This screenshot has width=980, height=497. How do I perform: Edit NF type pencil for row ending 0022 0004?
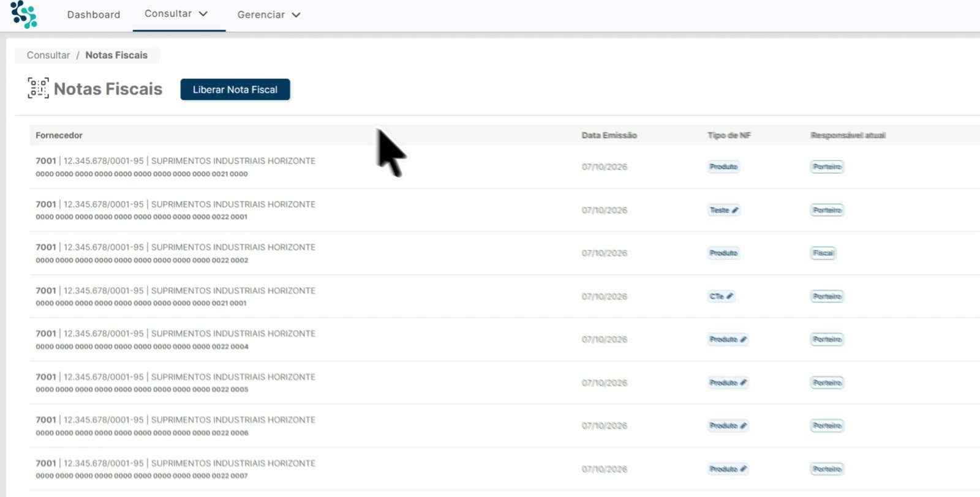tap(743, 339)
